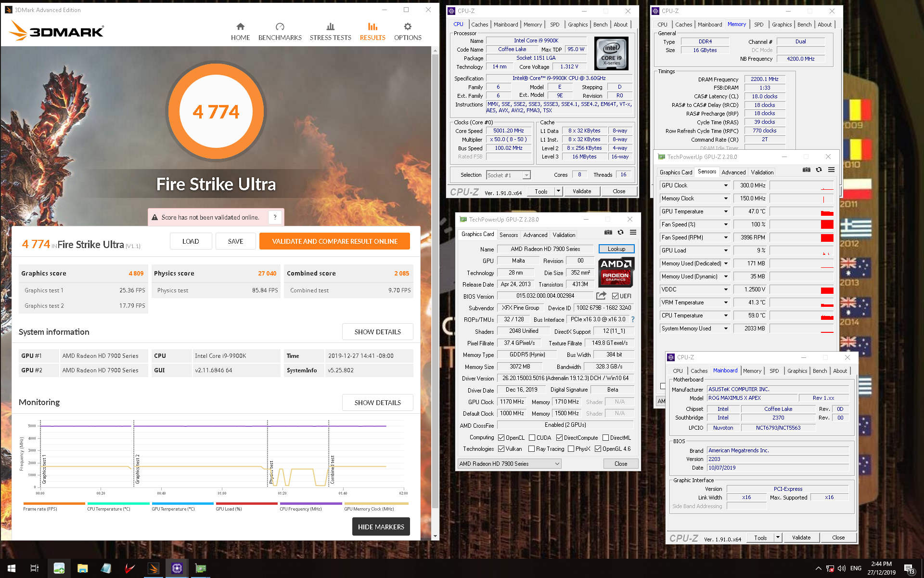Click the volume icon in system tray
The image size is (924, 578).
click(842, 568)
